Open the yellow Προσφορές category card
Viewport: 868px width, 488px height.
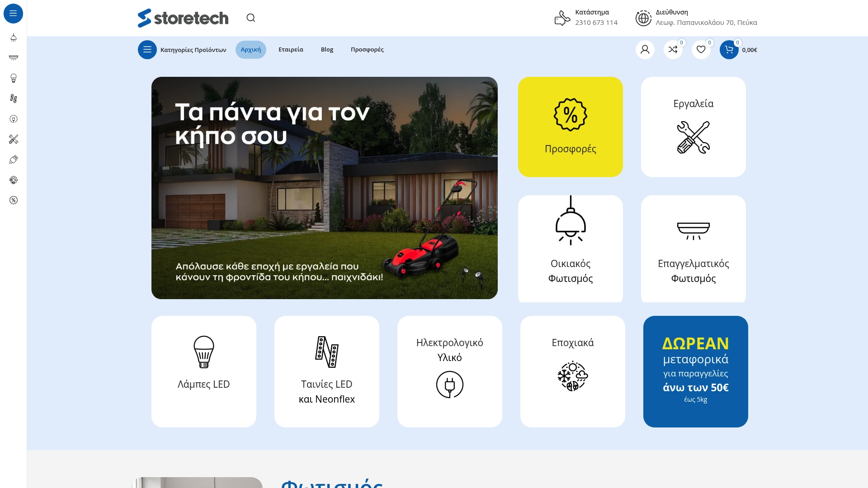[x=571, y=127]
